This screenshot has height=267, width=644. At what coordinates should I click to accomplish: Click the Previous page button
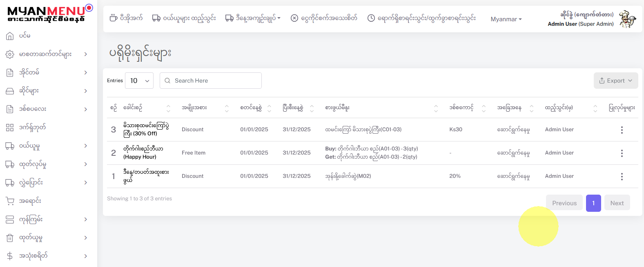[564, 203]
